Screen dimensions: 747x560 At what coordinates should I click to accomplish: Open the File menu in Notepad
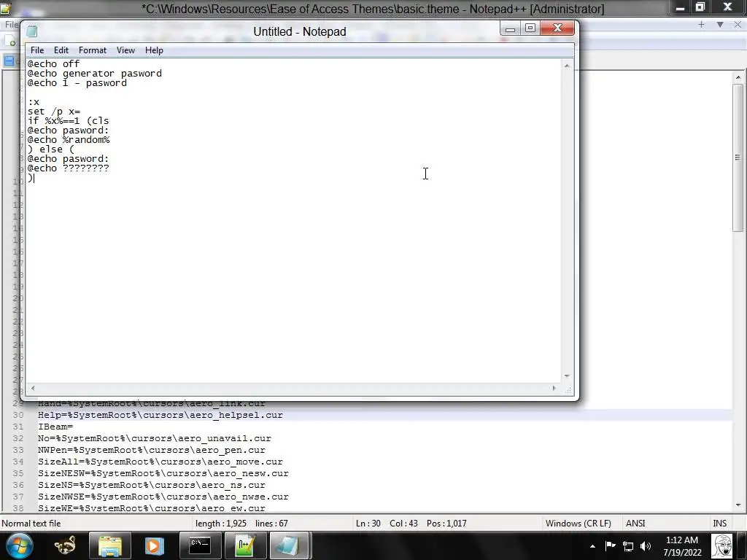coord(37,50)
